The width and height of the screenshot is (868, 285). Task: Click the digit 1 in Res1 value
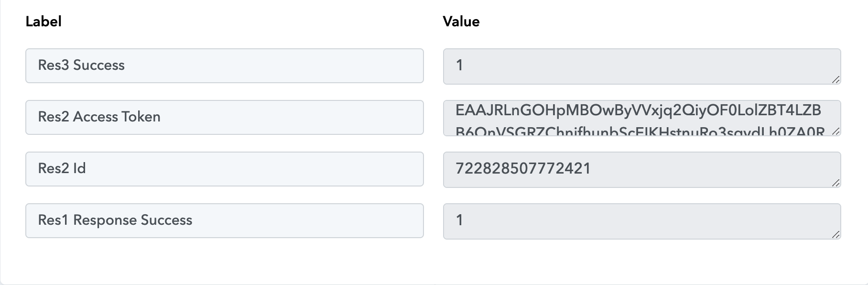pyautogui.click(x=459, y=220)
